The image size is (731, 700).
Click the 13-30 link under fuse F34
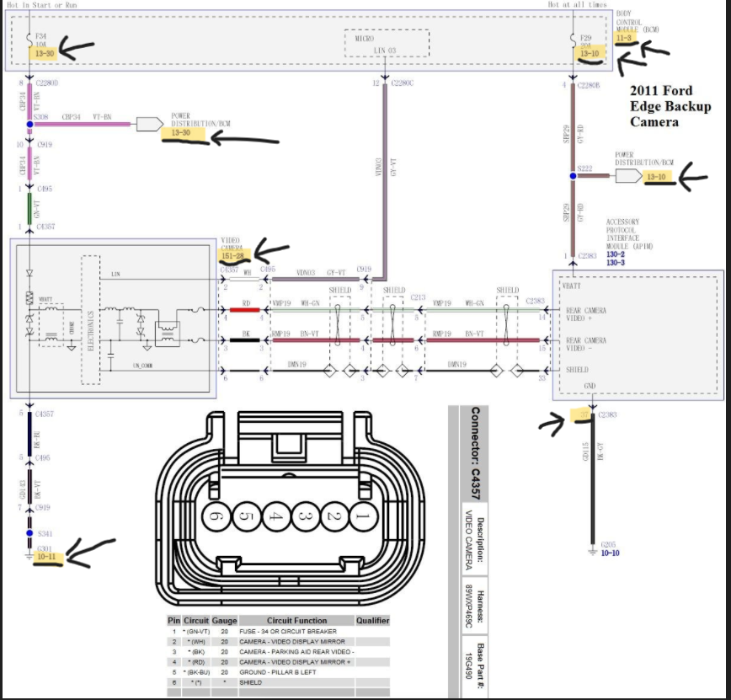pos(42,53)
